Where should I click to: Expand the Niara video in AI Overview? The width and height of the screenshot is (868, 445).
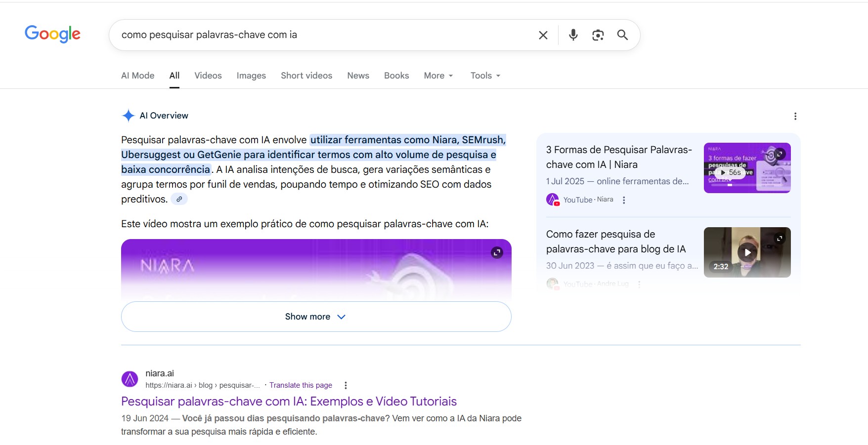(497, 252)
